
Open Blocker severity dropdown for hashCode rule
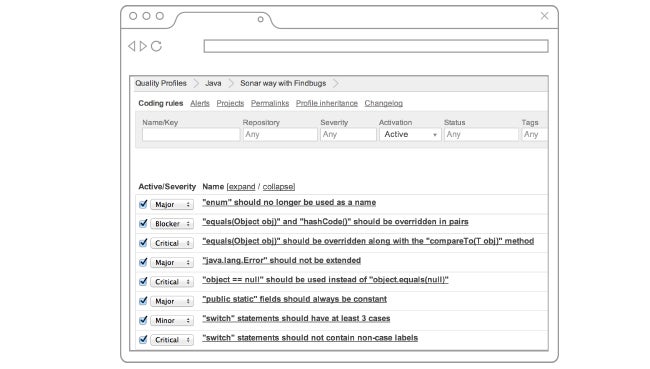point(172,224)
